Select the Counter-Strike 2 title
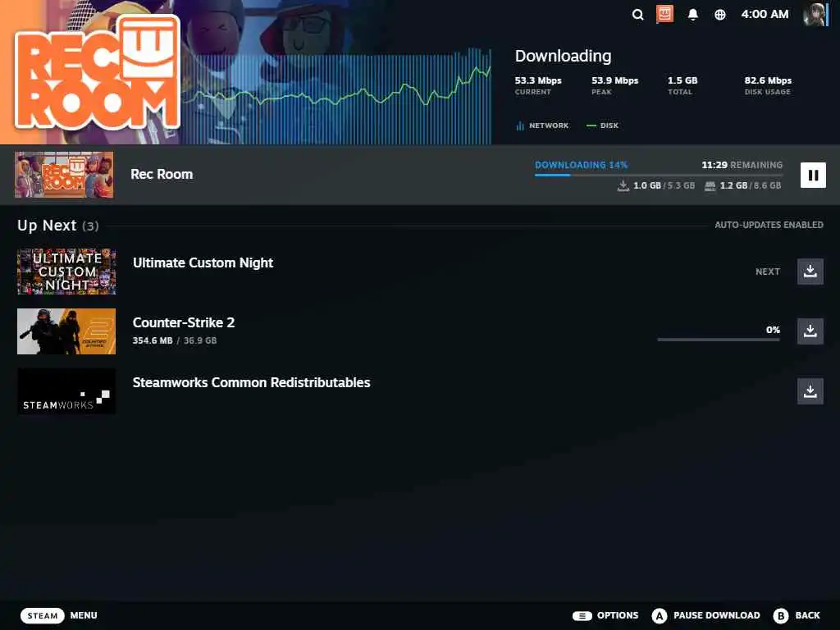Screen dimensions: 840x630 click(184, 322)
